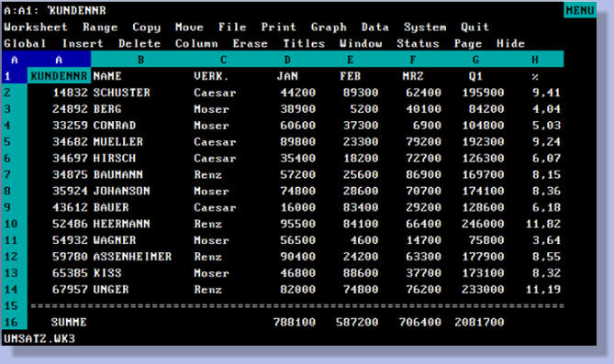This screenshot has height=364, width=614.
Task: Click column header D
Action: pyautogui.click(x=287, y=60)
